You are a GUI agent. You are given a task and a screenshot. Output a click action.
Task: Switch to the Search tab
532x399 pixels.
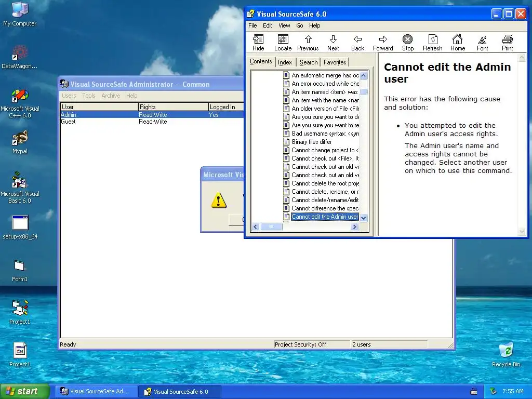(x=309, y=62)
